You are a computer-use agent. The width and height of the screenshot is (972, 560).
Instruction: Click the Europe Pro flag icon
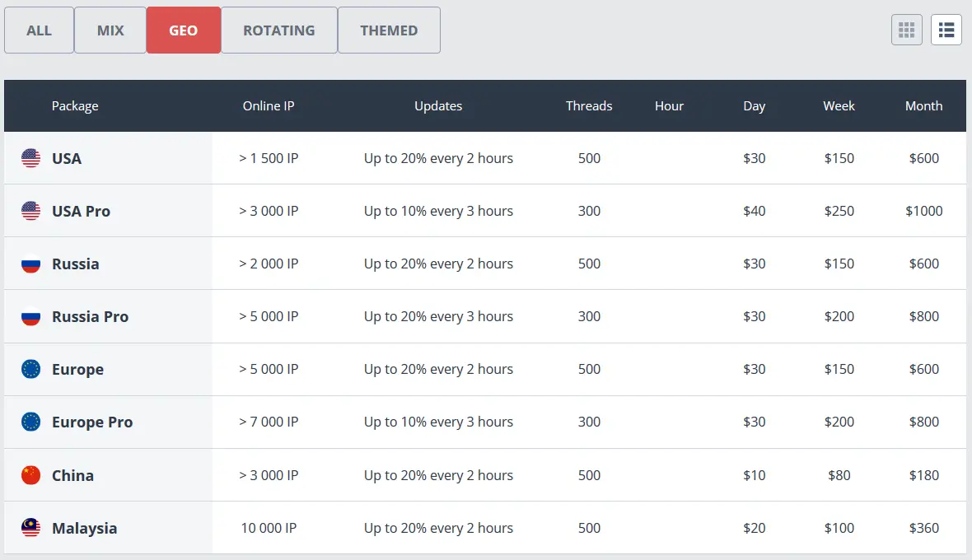tap(31, 422)
